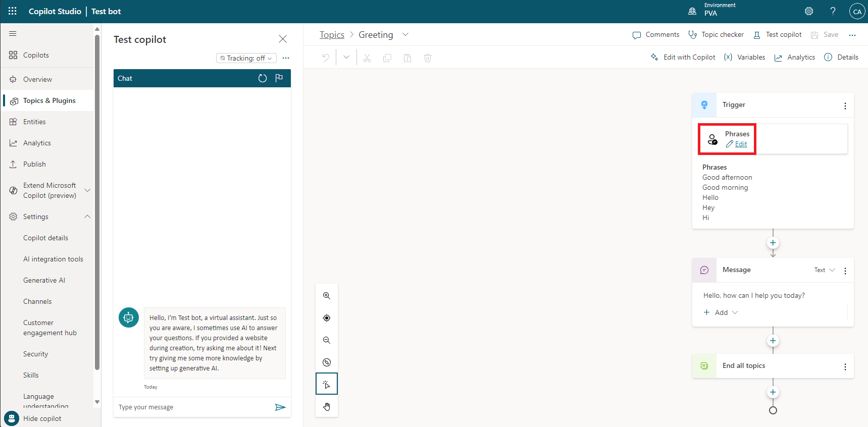868x427 pixels.
Task: Open the CA account avatar
Action: click(857, 11)
